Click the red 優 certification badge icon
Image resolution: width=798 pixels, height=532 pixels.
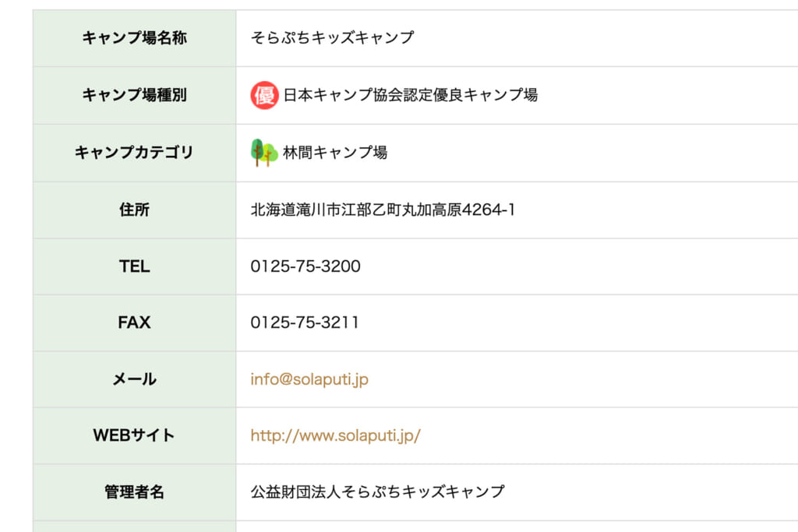(x=264, y=95)
